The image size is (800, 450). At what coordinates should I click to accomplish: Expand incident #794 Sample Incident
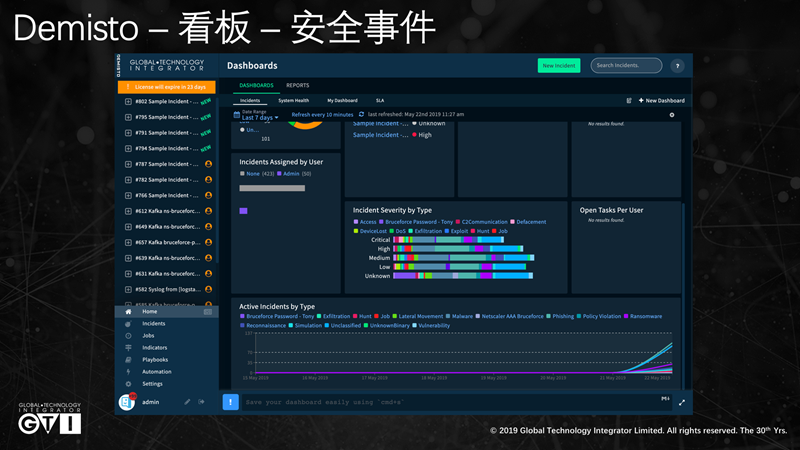coord(128,148)
